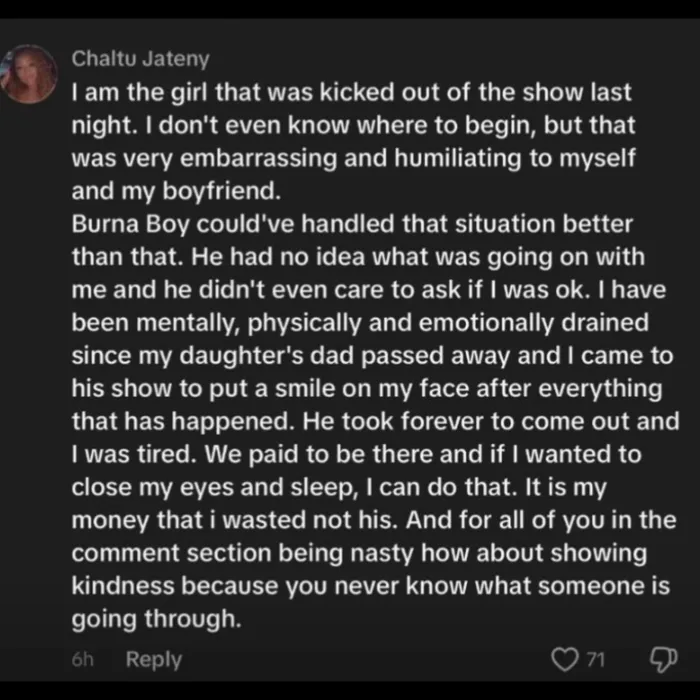The width and height of the screenshot is (700, 700).
Task: Like the comment with the heart icon
Action: 566,658
